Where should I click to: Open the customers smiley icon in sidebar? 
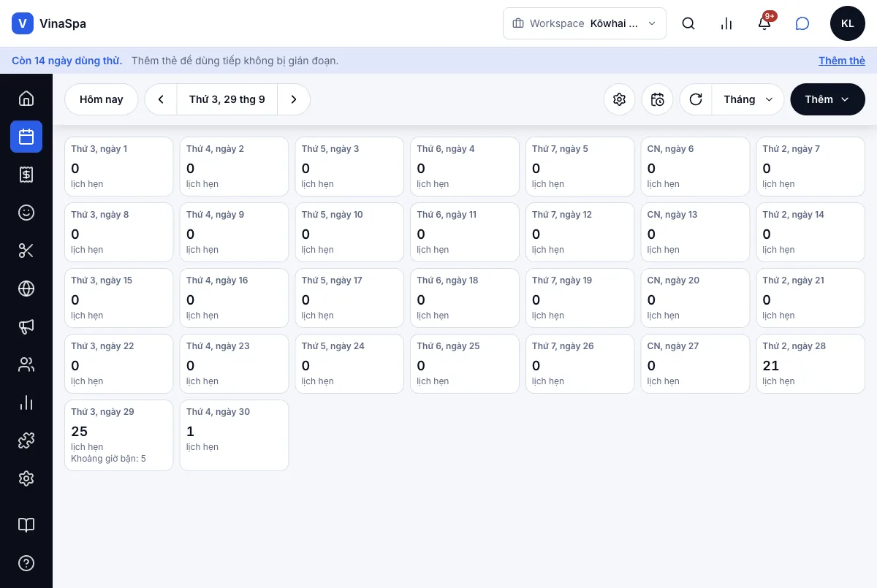[x=26, y=213]
